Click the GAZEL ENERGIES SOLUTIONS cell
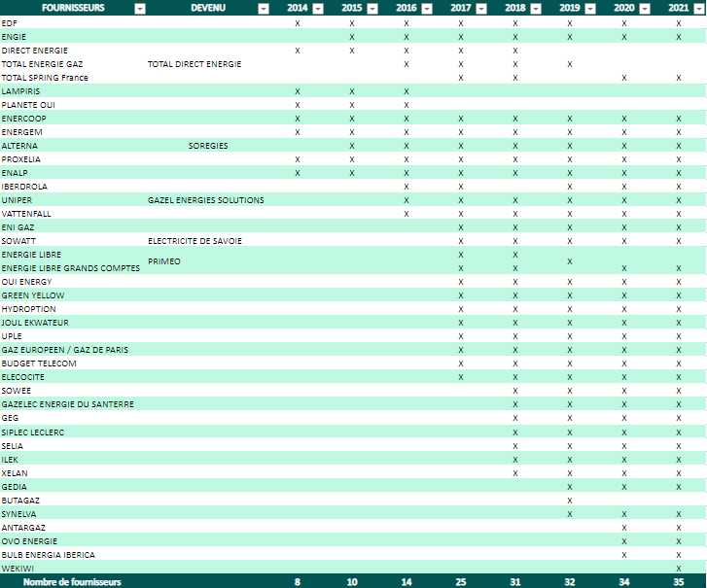This screenshot has height=588, width=707. [x=208, y=200]
